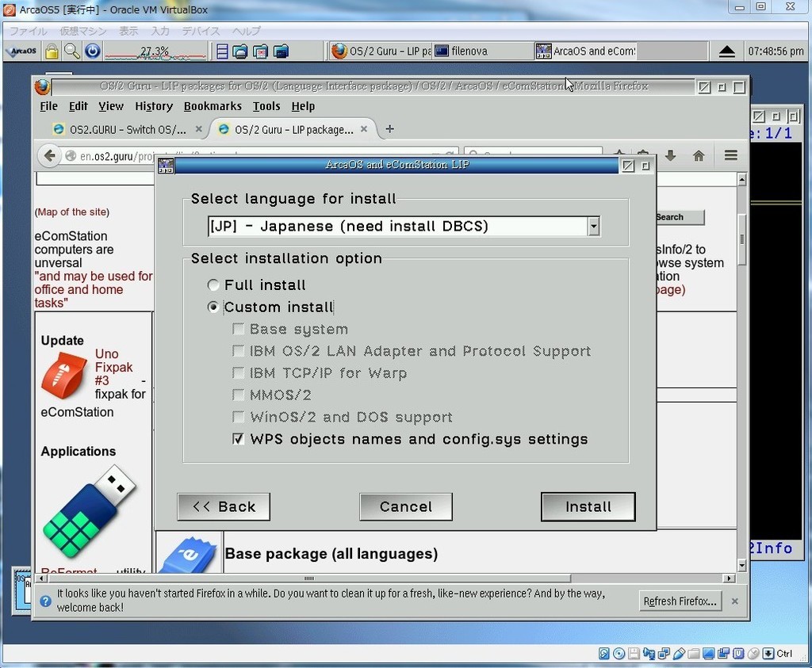Click Uno Fixpak red tag image
The width and height of the screenshot is (812, 668).
point(63,376)
